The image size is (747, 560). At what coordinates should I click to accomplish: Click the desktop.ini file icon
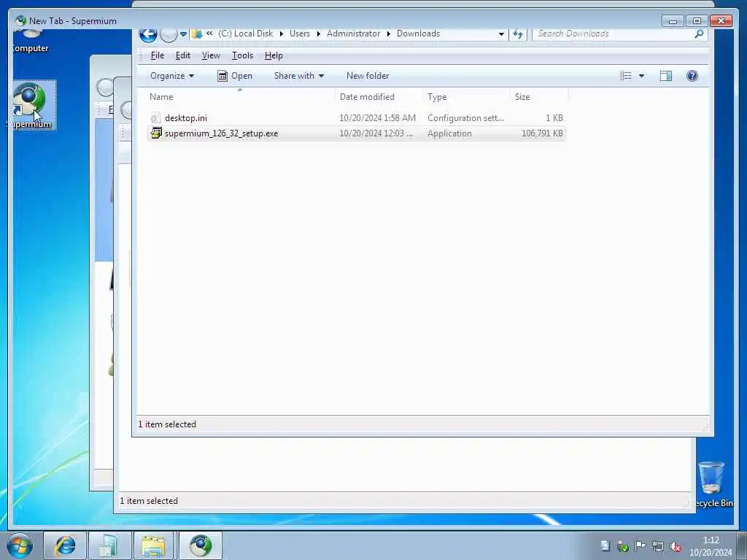tap(155, 117)
